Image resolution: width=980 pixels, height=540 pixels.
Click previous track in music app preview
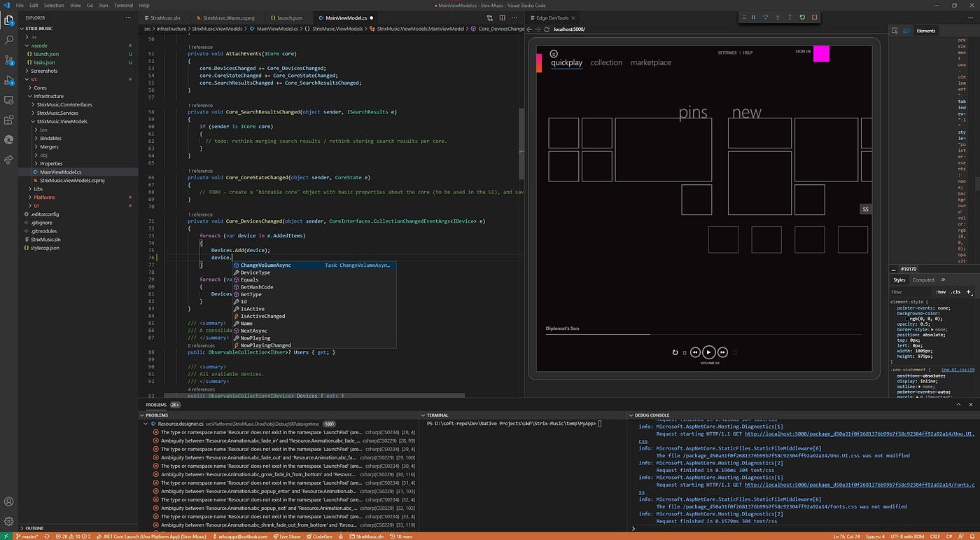click(x=695, y=352)
